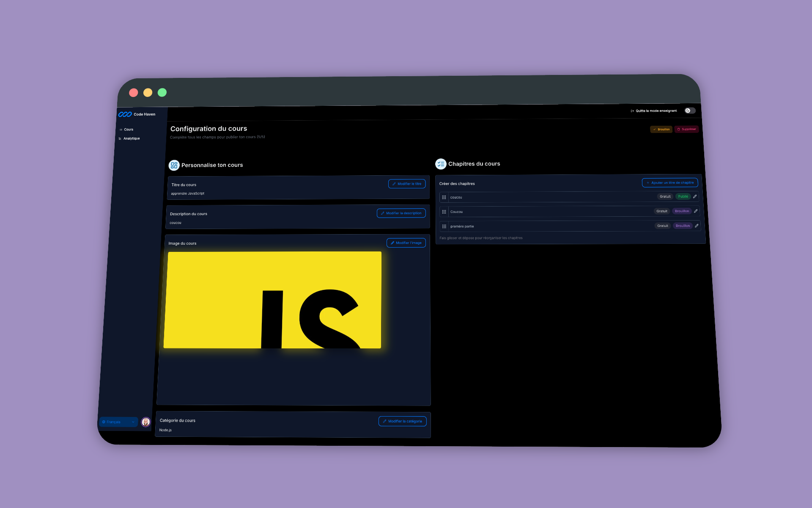The width and height of the screenshot is (812, 508).
Task: Click the JavaScript course image thumbnail
Action: pos(273,300)
